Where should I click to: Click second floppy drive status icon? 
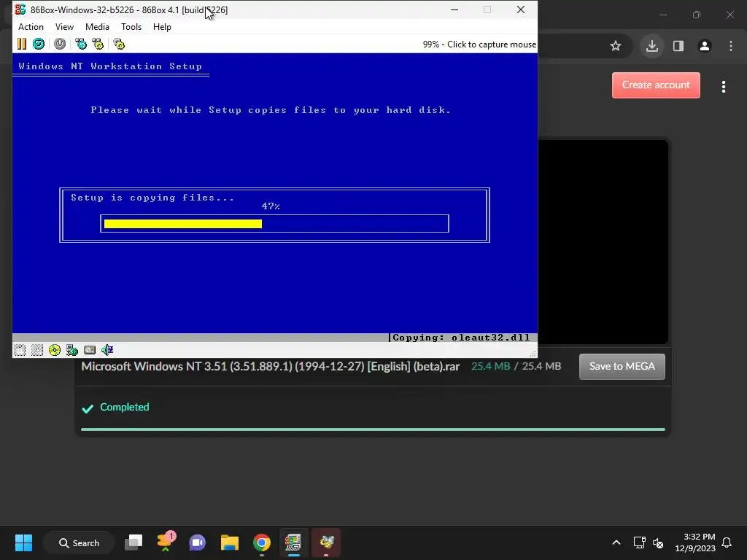[37, 350]
